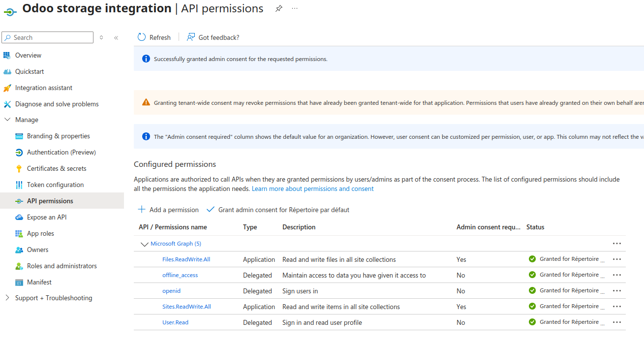Focus the sidebar Search box
The width and height of the screenshot is (644, 346).
(48, 37)
